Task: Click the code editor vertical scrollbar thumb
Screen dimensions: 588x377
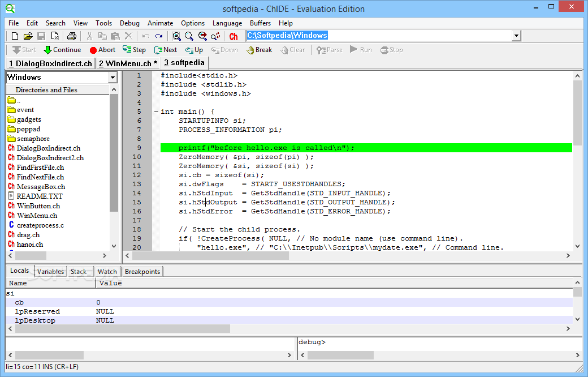Action: 577,112
